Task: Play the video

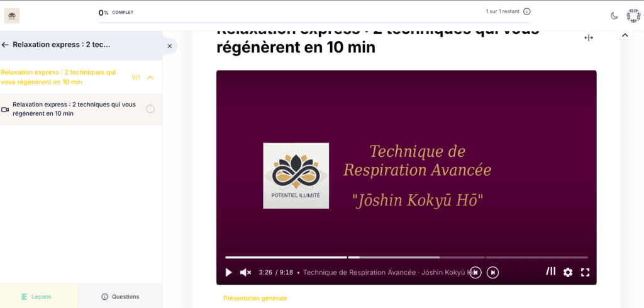Action: [229, 272]
